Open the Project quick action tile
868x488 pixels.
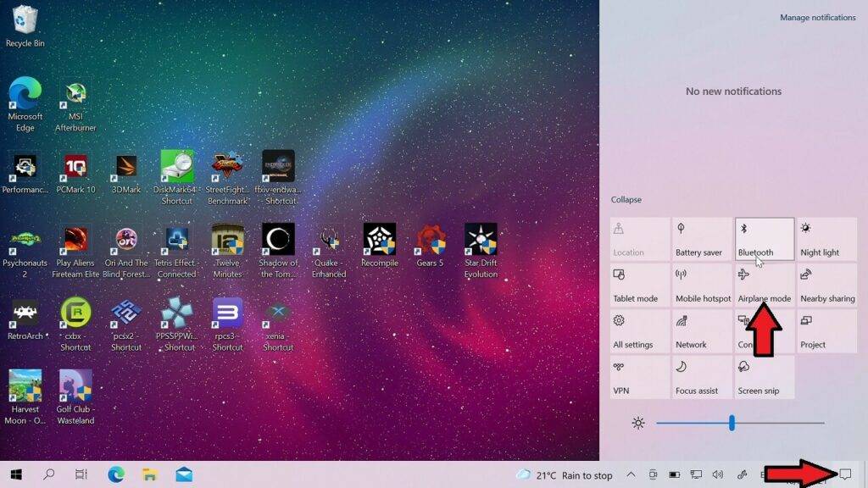(827, 331)
